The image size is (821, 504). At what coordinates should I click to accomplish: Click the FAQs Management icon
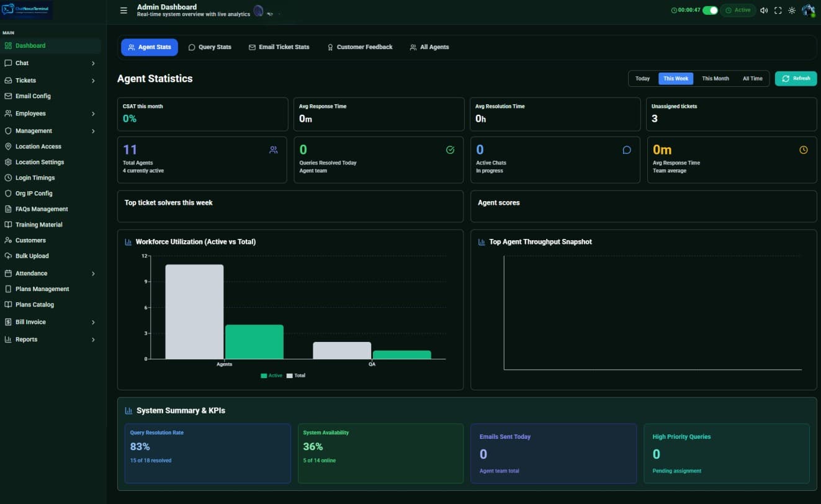point(9,209)
